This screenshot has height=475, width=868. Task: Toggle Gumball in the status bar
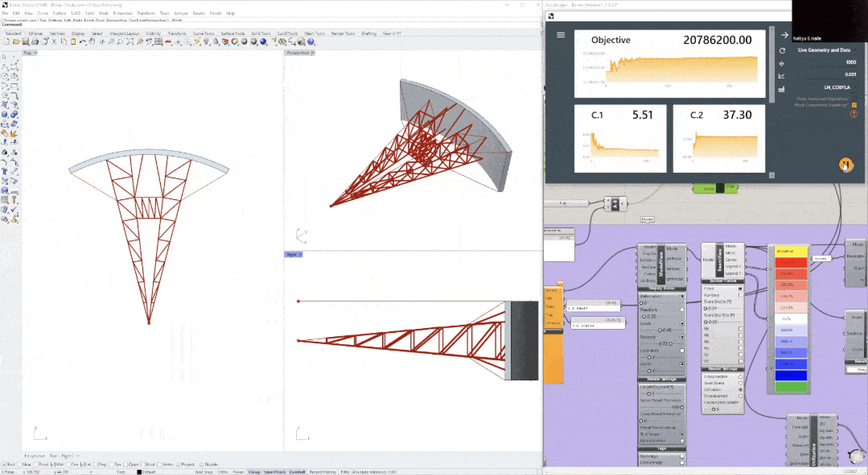tap(297, 472)
